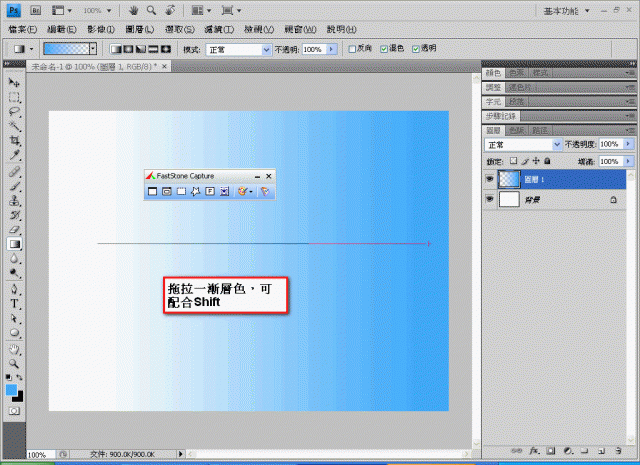The image size is (640, 465).
Task: Enable the 反向 (Reverse) checkbox
Action: pyautogui.click(x=352, y=49)
